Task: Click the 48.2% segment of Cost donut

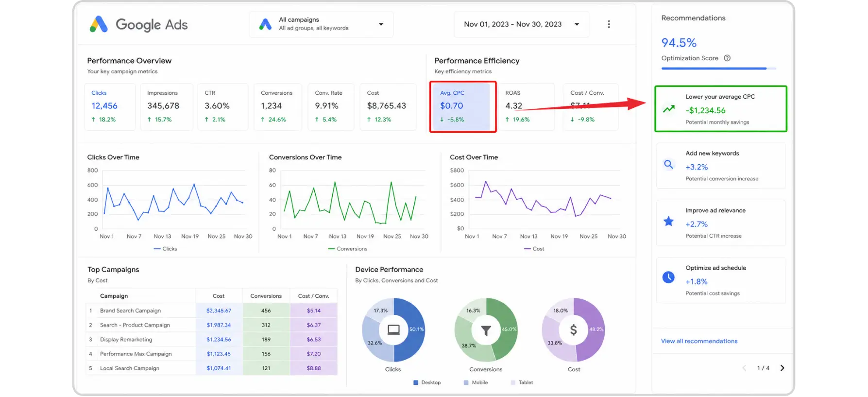Action: tap(596, 329)
